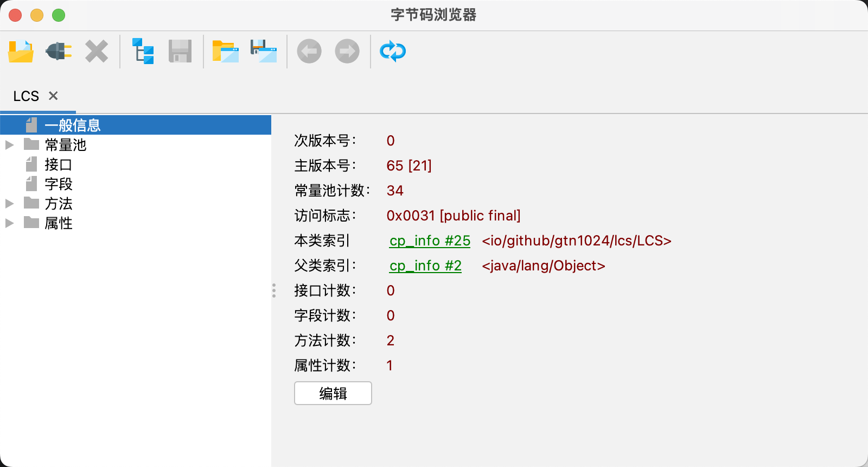
Task: Expand the 属性 tree node
Action: pyautogui.click(x=9, y=223)
